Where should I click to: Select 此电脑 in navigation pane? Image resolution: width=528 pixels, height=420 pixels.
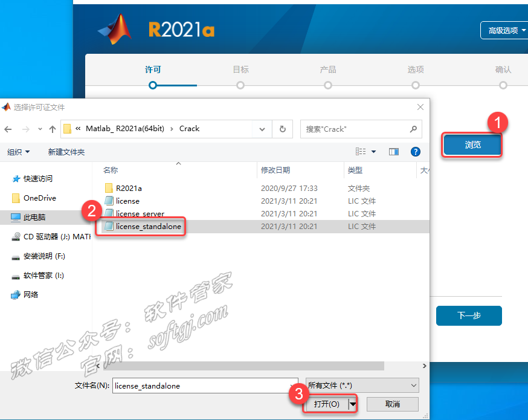28,217
